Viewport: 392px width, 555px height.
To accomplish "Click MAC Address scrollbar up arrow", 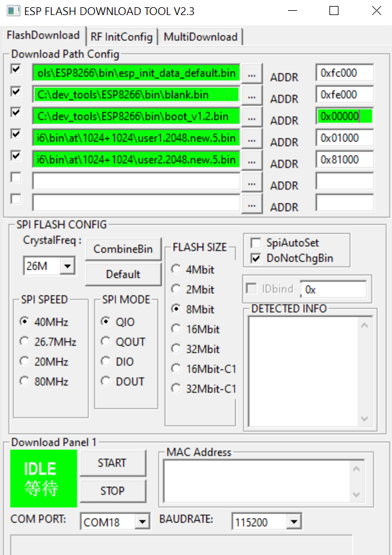I will click(357, 469).
